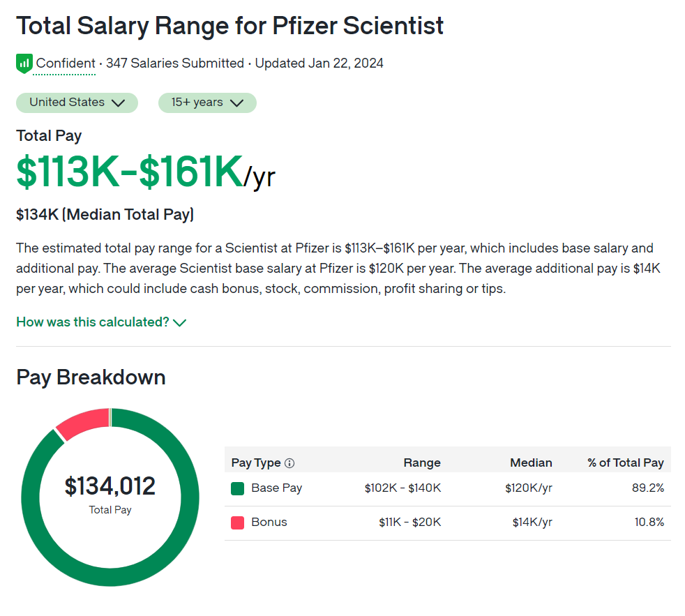Click the $134,012 Total Pay center label
This screenshot has height=616, width=685.
point(110,486)
